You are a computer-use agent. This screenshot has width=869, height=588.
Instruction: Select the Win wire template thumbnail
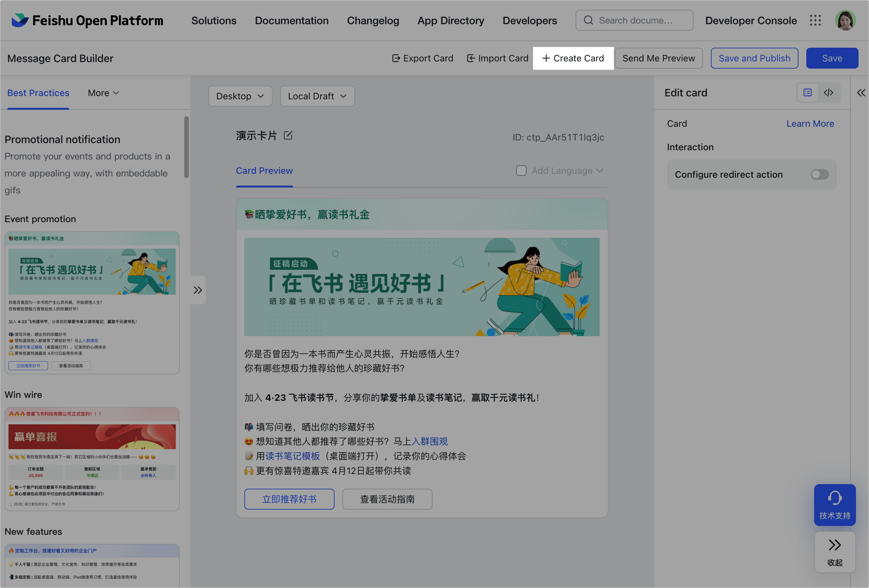point(92,459)
